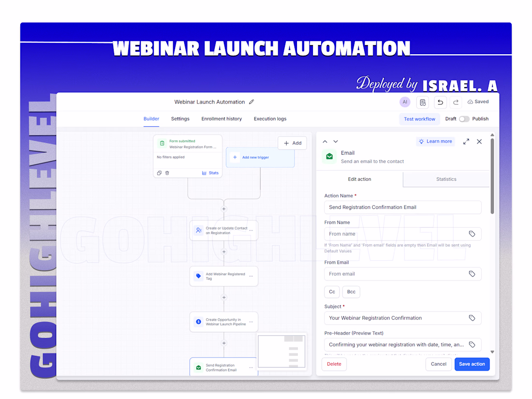Click the Webinar Launch Automation title
532x399 pixels.
tap(209, 102)
